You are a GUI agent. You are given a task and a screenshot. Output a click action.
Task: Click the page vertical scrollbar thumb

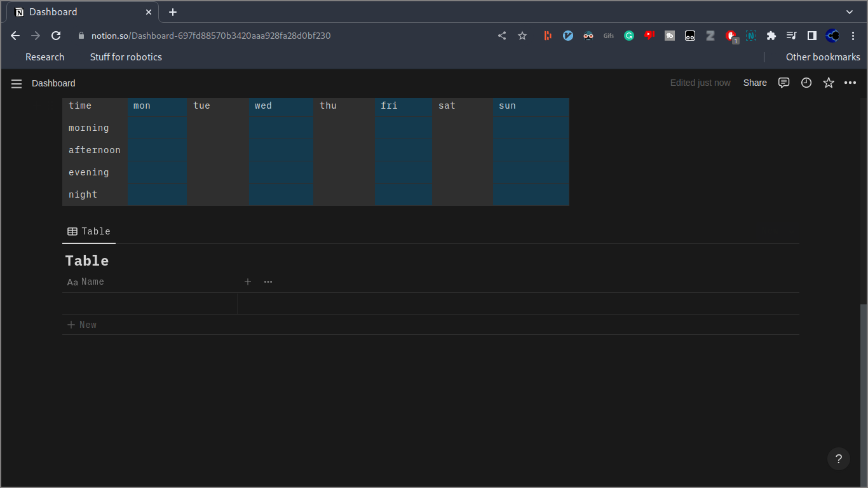click(864, 394)
